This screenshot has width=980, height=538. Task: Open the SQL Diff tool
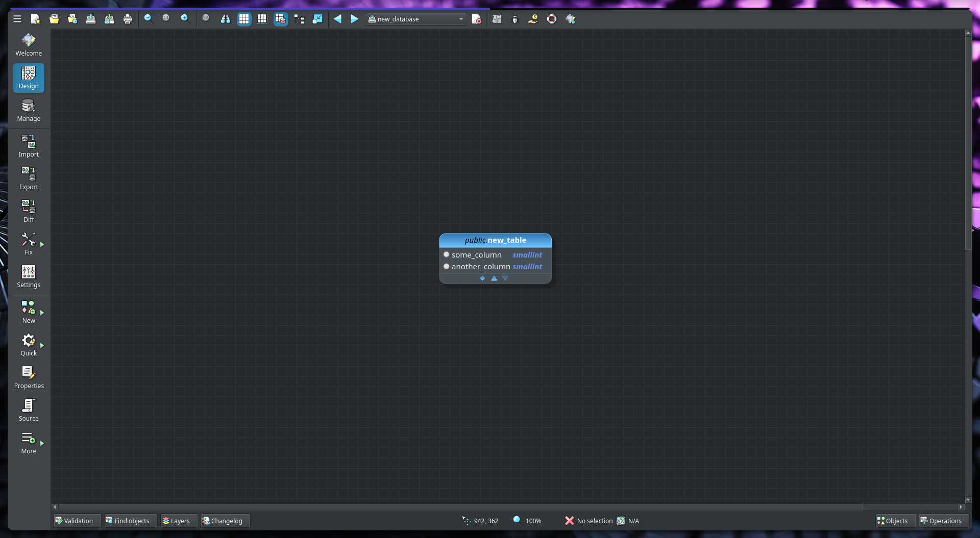(29, 210)
